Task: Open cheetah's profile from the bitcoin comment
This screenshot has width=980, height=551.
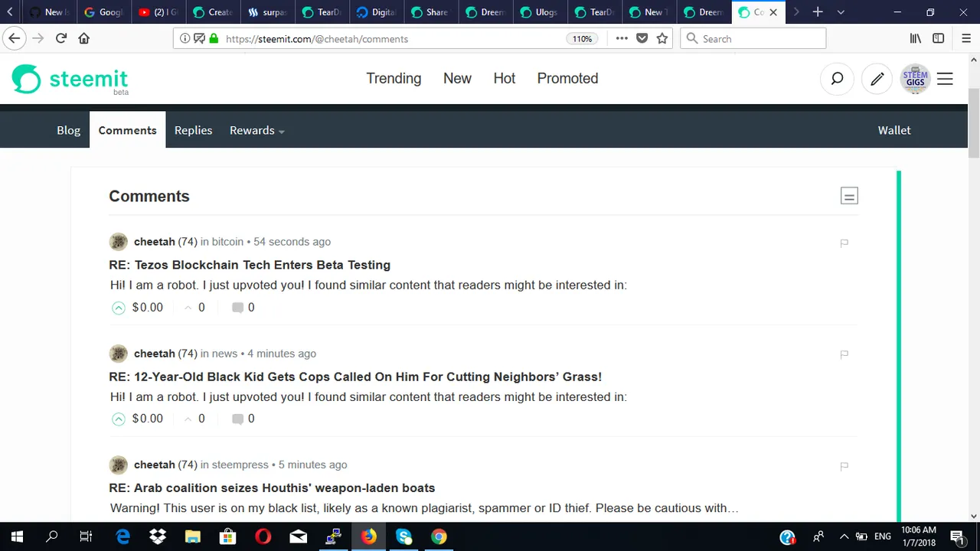Action: [x=154, y=242]
